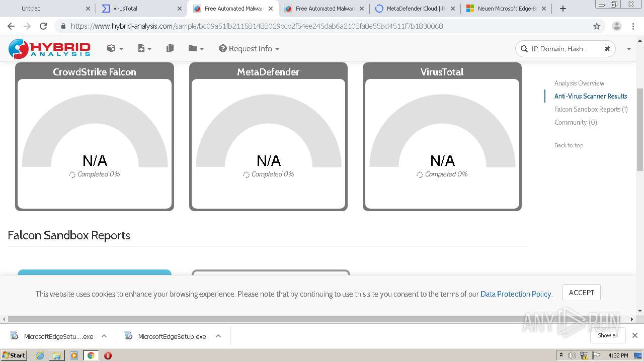Viewport: 644px width, 362px height.
Task: Switch to the MetaDefender Cloud tab
Action: click(x=415, y=9)
